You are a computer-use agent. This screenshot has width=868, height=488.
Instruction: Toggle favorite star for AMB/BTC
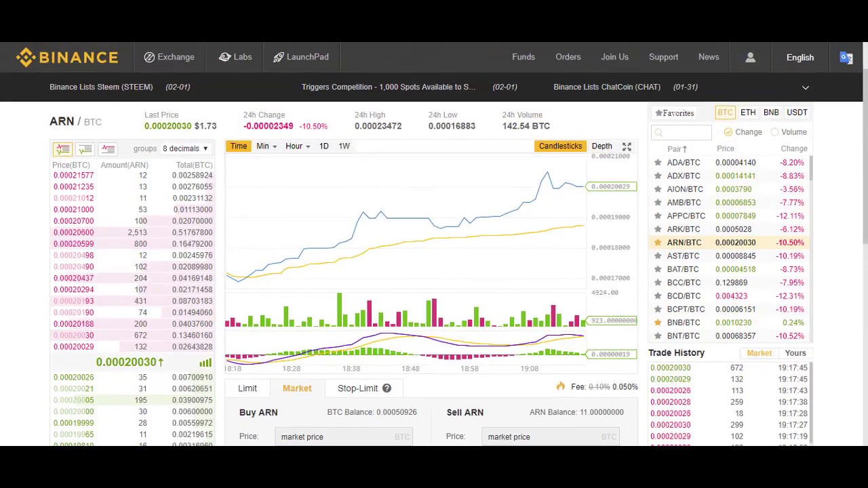(x=657, y=203)
